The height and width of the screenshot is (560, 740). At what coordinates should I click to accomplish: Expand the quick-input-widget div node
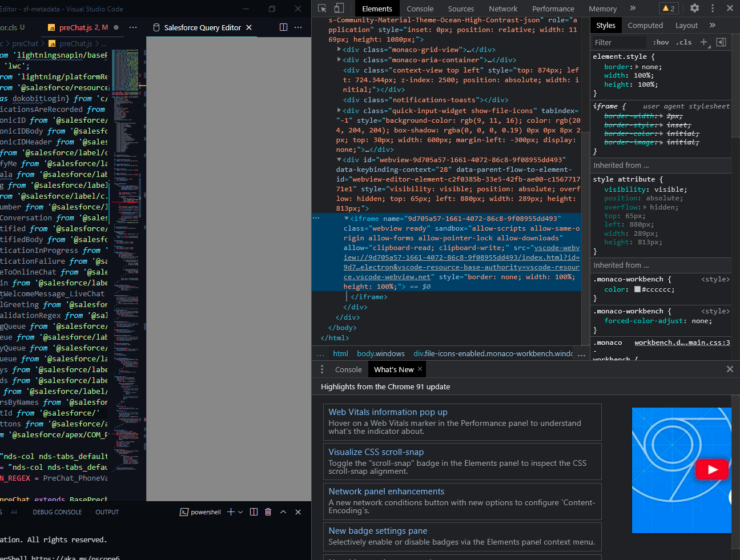click(x=339, y=110)
